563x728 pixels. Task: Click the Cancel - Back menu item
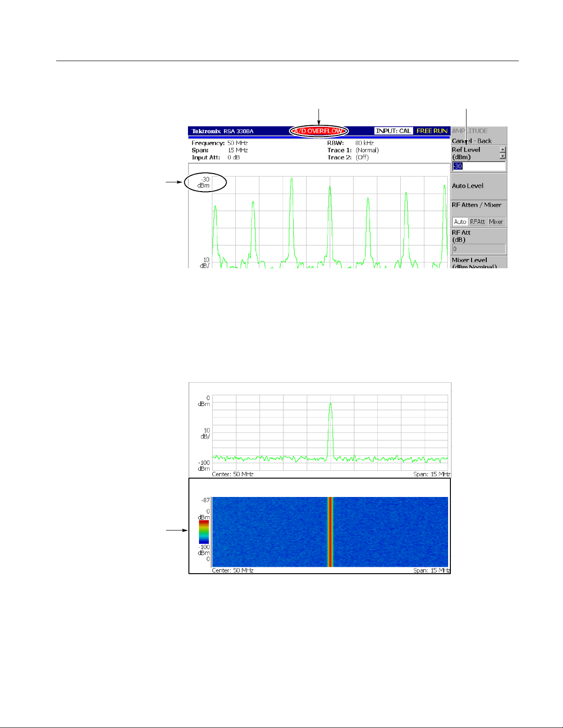472,141
